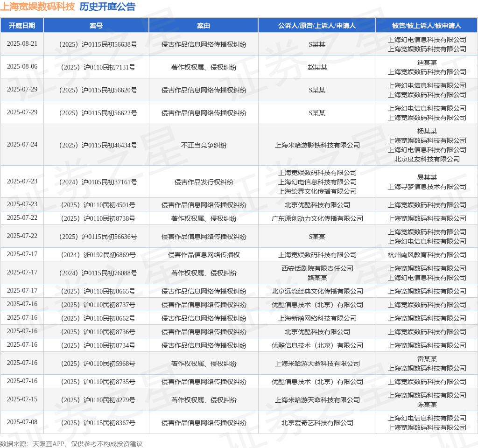Screen dimensions: 478x448
Task: Click the 上海宽娱数码科技 title text
Action: pos(37,7)
